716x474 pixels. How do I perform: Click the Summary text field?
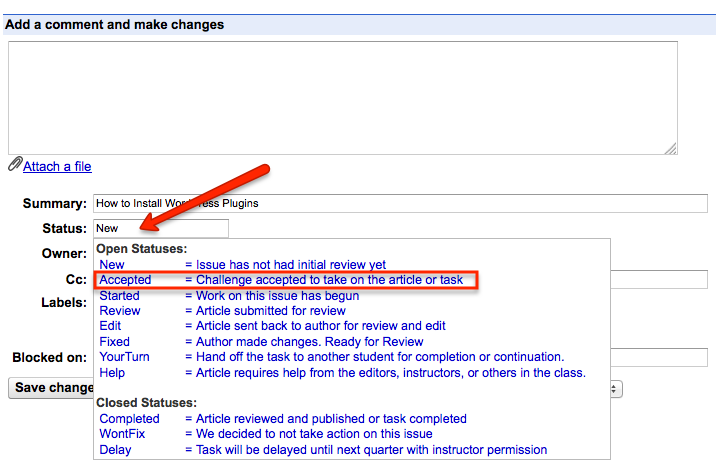point(400,203)
